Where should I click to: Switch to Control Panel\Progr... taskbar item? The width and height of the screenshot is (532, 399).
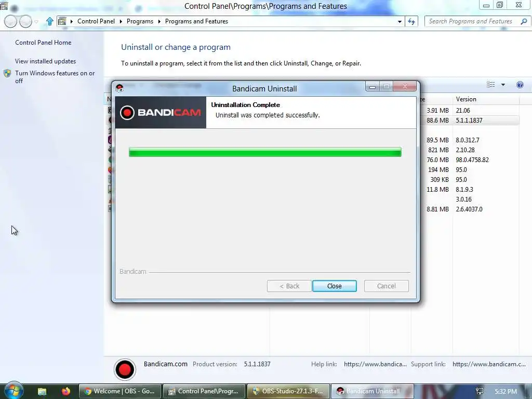click(204, 391)
